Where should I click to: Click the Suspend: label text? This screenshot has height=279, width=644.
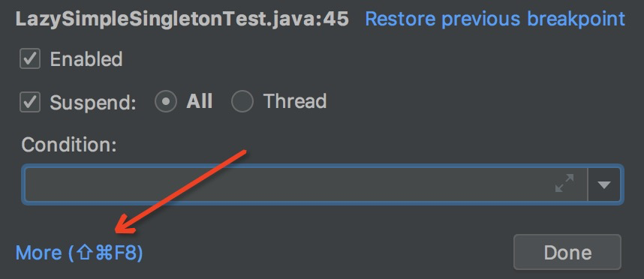[x=93, y=103]
